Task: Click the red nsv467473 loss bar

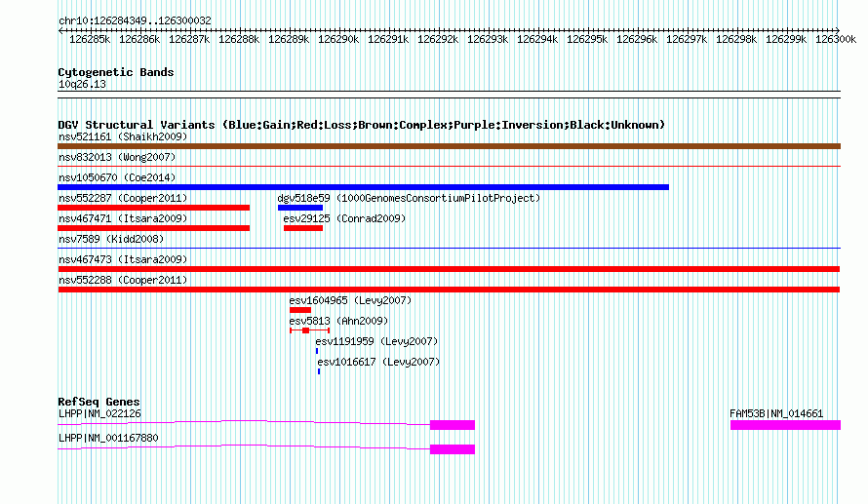Action: pos(449,269)
